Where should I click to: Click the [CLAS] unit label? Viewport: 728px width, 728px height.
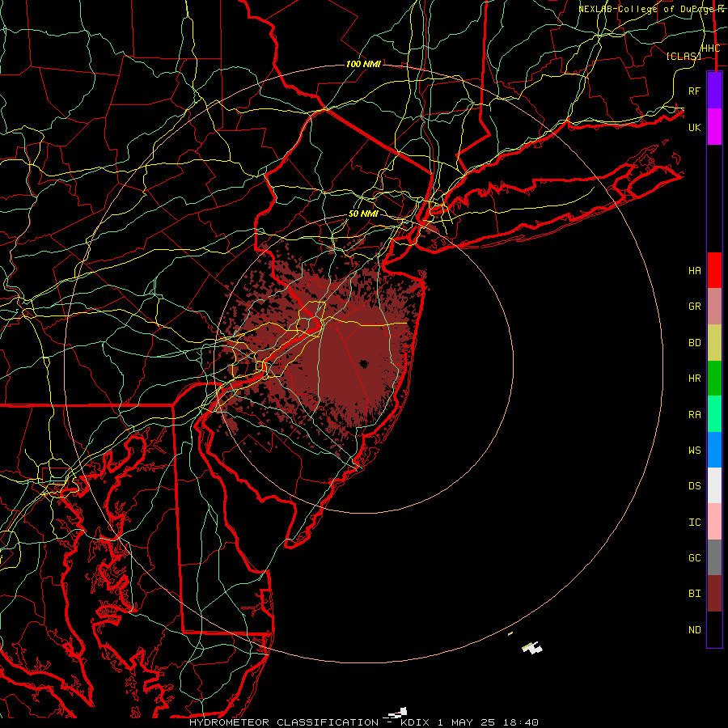pyautogui.click(x=684, y=56)
